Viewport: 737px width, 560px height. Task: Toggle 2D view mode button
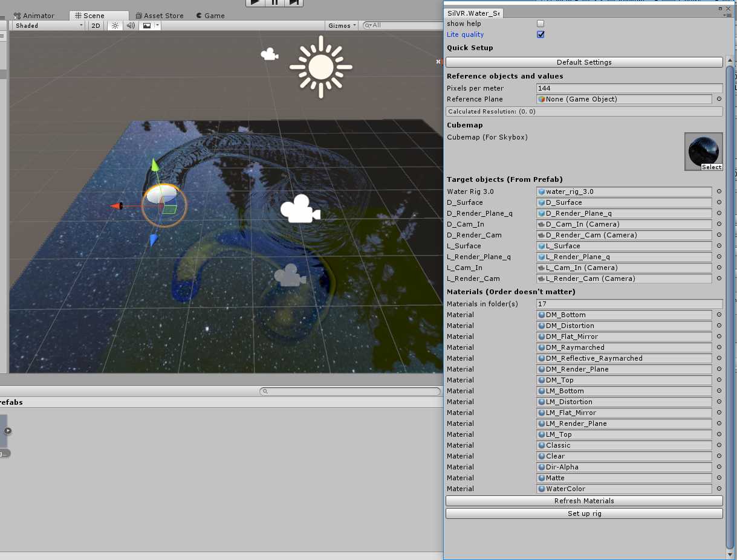pos(96,25)
